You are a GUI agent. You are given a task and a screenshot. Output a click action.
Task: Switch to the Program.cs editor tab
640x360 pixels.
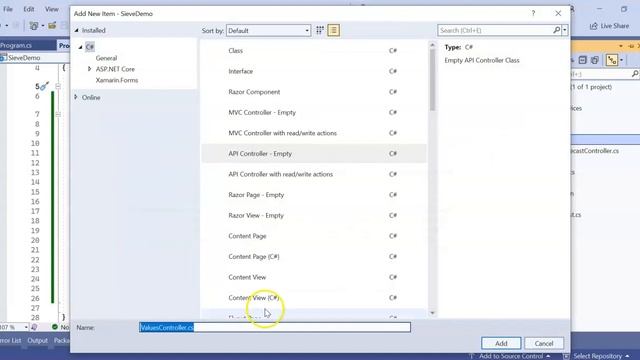(16, 45)
